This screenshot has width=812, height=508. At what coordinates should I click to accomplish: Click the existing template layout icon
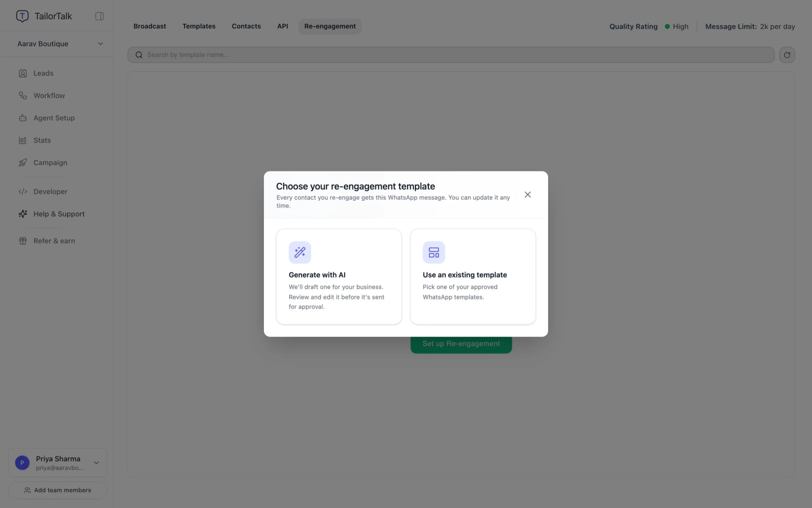click(434, 252)
